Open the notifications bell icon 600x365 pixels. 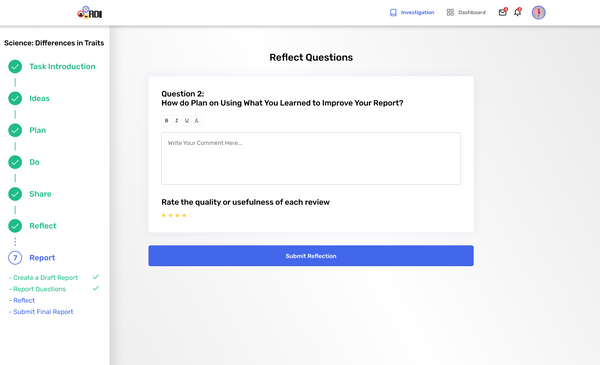pos(517,12)
